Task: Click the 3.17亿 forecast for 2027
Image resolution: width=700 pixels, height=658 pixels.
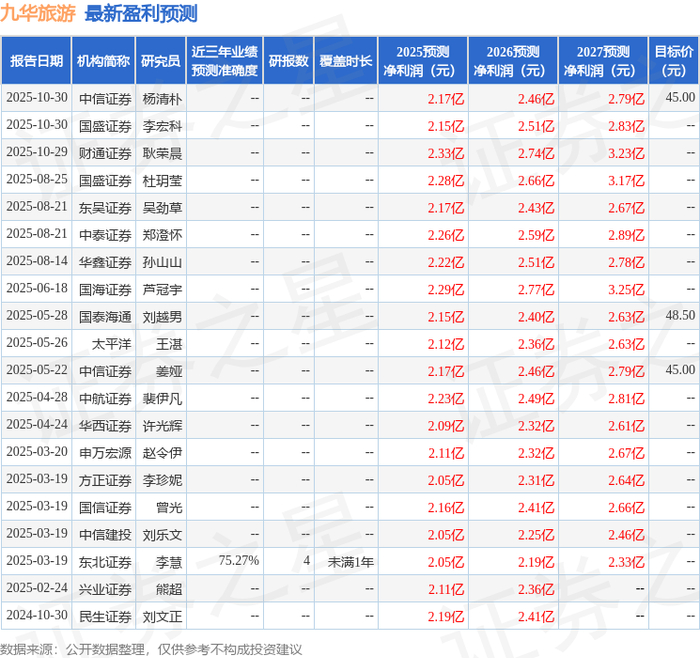Action: 626,180
